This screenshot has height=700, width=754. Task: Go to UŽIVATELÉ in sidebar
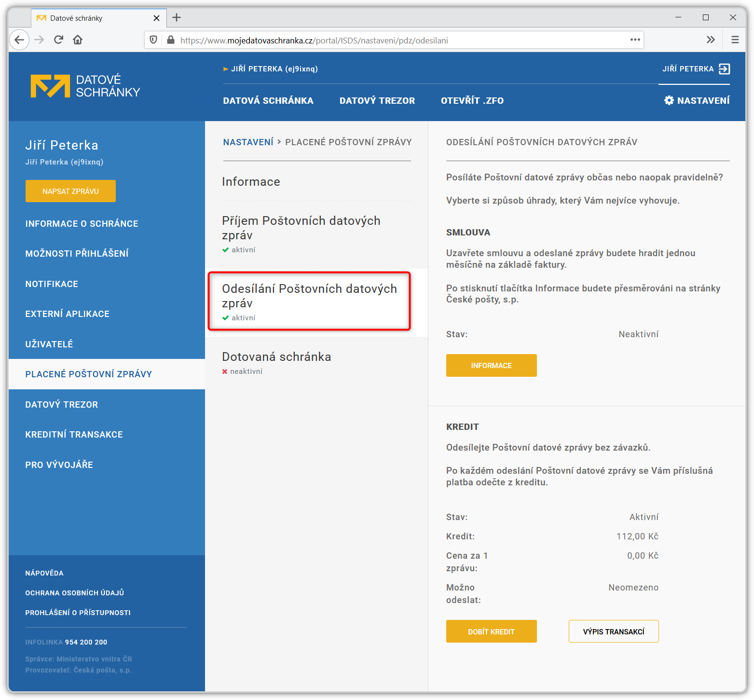point(49,344)
